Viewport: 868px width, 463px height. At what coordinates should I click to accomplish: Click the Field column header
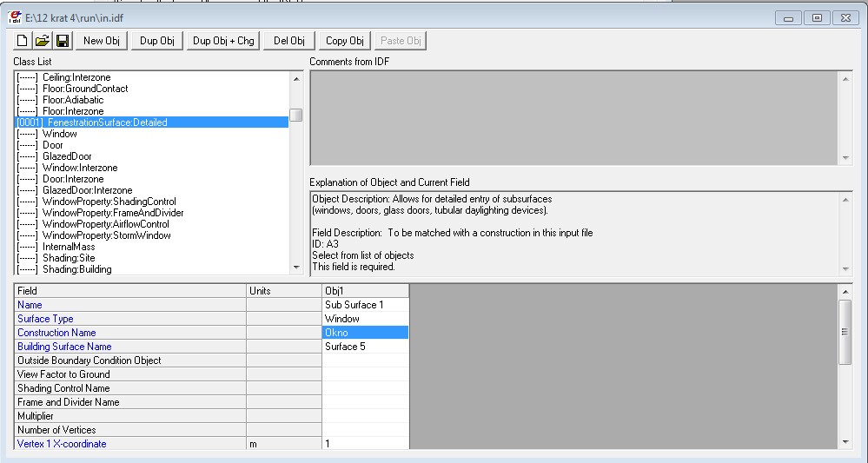coord(130,291)
